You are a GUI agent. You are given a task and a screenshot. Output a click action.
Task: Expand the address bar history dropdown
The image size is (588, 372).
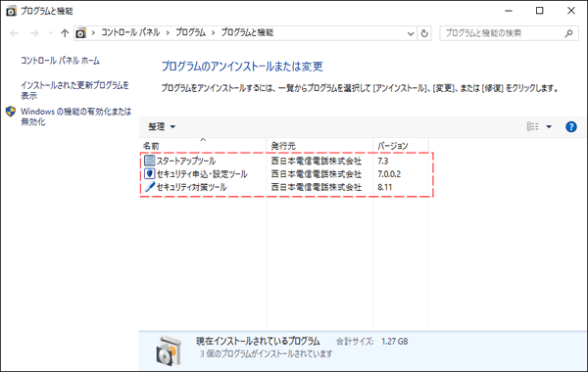(x=411, y=33)
